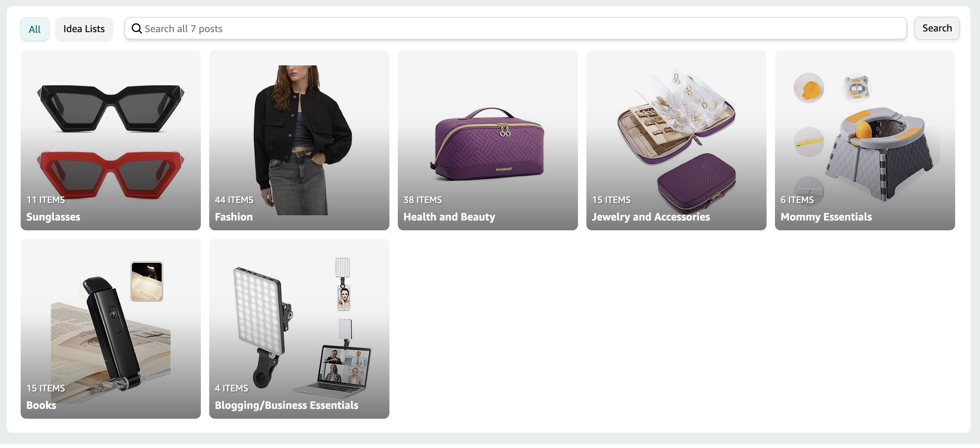Open the Jewelry and Accessories list
The width and height of the screenshot is (980, 448).
[676, 140]
